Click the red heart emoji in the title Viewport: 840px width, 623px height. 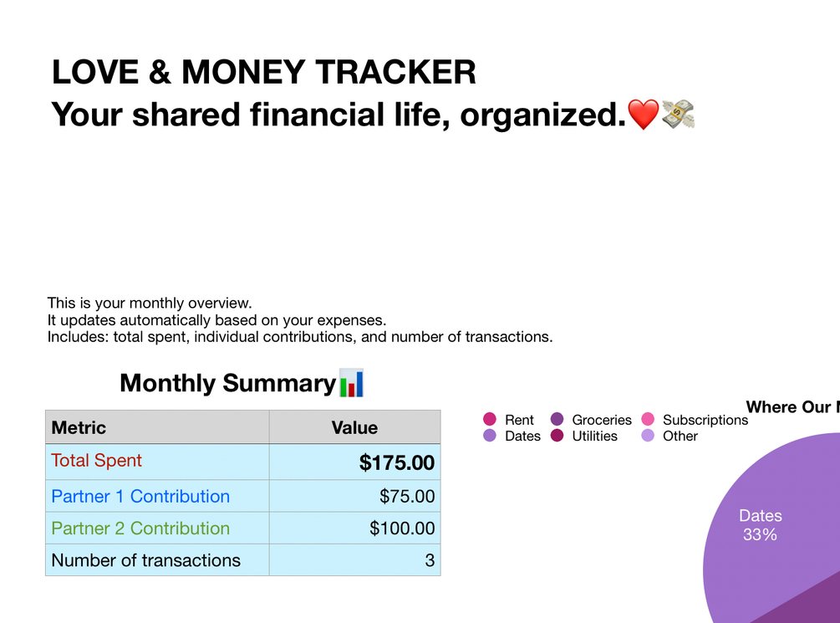[x=643, y=115]
